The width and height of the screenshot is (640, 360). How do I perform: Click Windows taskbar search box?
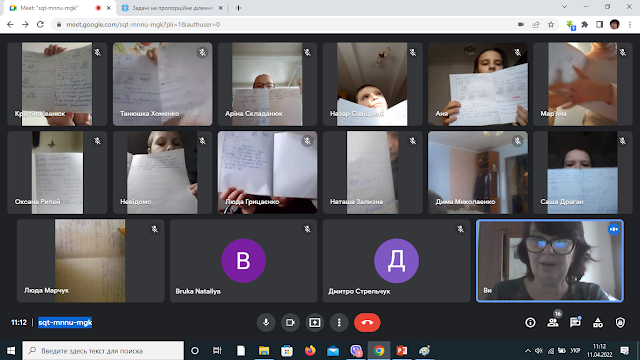(x=103, y=351)
